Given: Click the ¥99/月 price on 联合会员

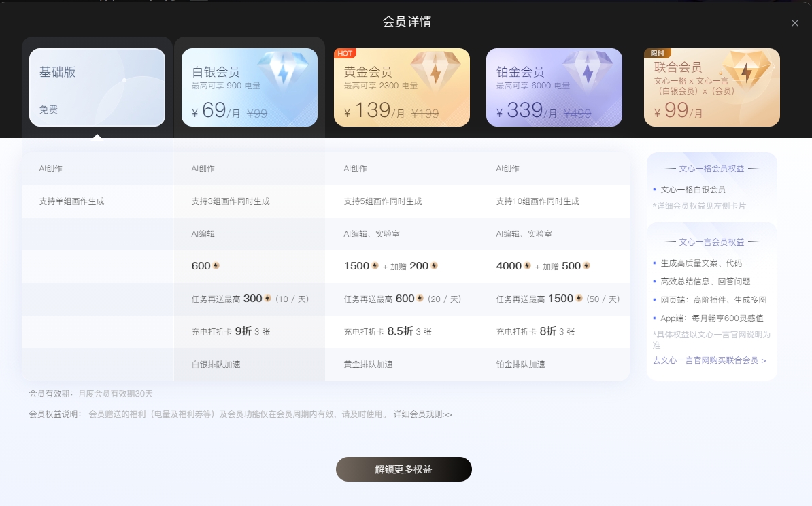Looking at the screenshot, I should (678, 110).
